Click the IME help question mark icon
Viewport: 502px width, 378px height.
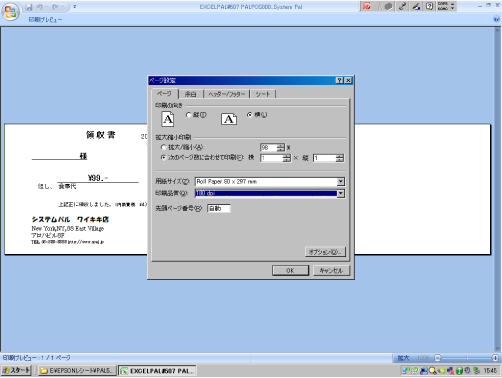[429, 6]
